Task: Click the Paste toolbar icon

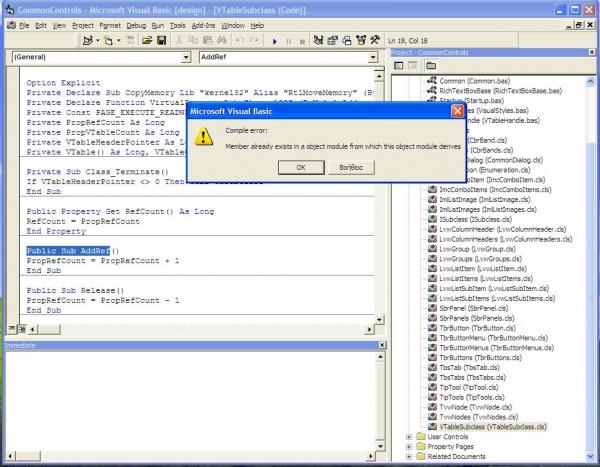Action: pyautogui.click(x=207, y=40)
